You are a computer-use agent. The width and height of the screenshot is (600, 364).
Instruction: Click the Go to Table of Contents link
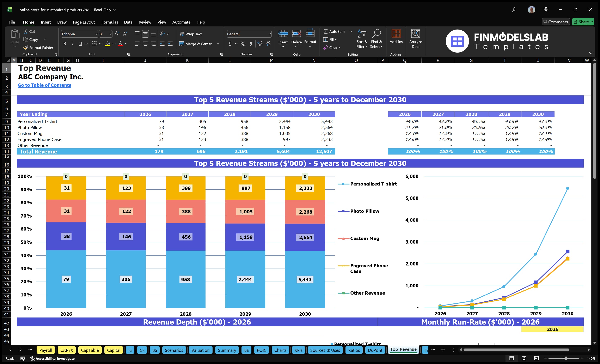[44, 85]
